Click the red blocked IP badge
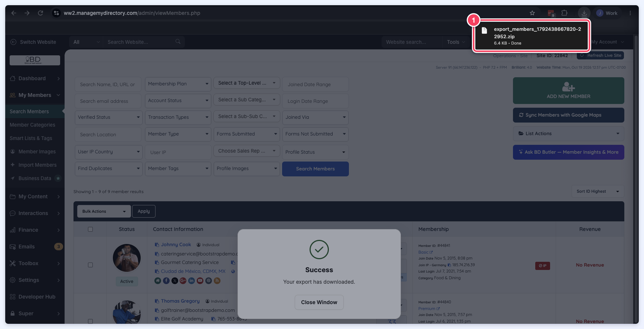Screen dimensions: 644x329 coord(543,266)
